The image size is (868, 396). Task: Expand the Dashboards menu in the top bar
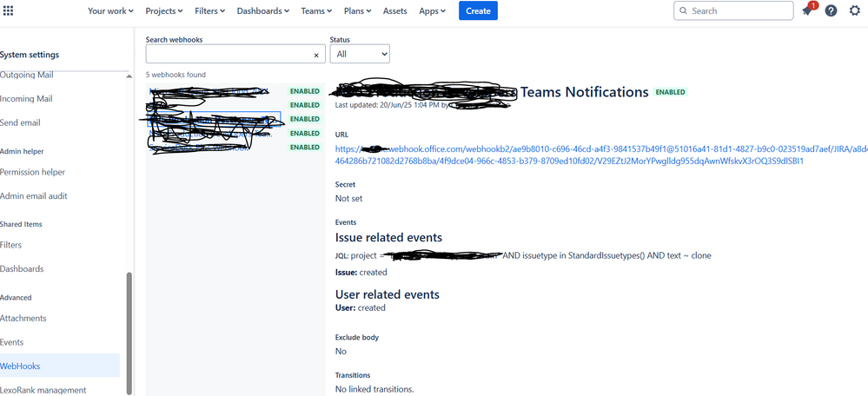263,10
